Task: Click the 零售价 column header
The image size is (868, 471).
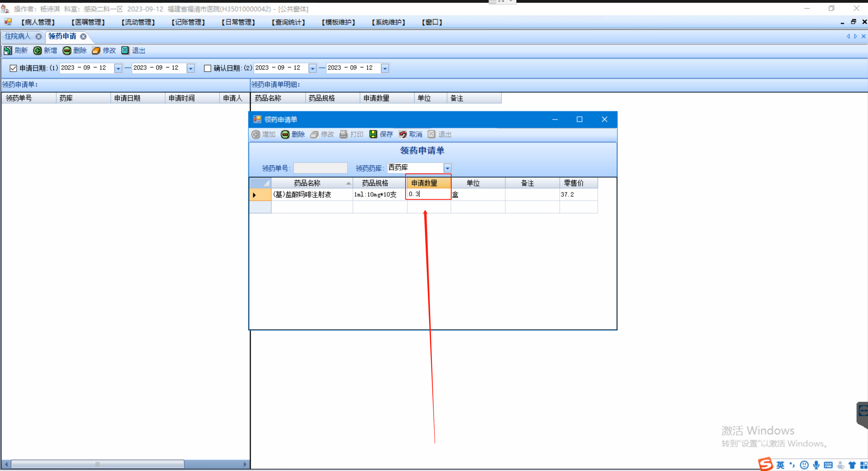Action: [x=574, y=183]
